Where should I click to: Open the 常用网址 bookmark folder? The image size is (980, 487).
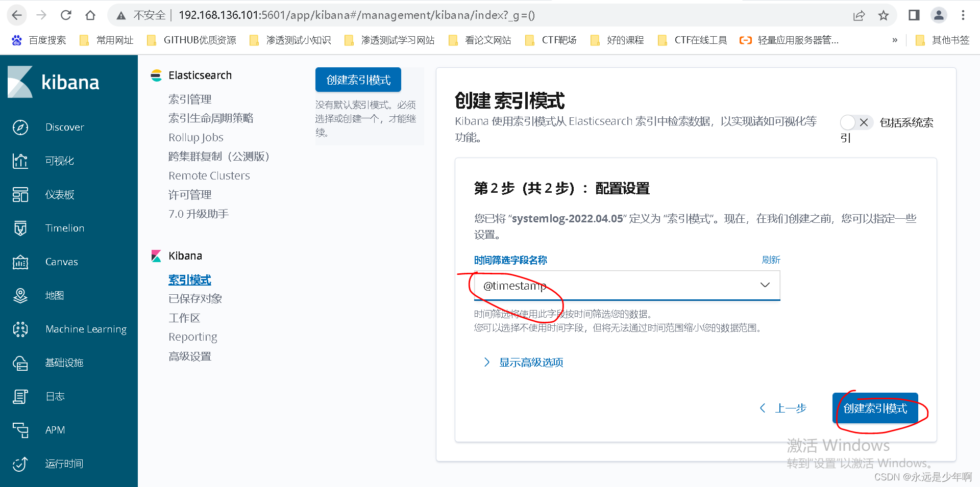[x=106, y=40]
